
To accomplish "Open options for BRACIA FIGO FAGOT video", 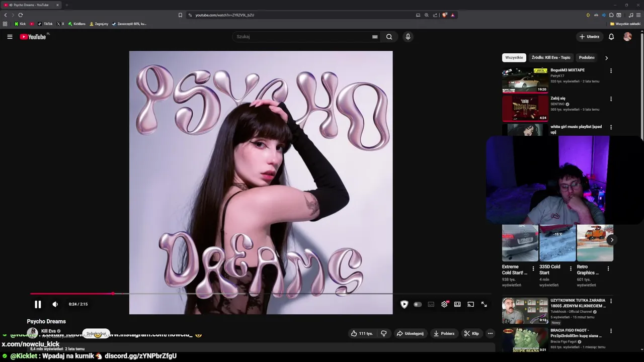I will click(611, 331).
